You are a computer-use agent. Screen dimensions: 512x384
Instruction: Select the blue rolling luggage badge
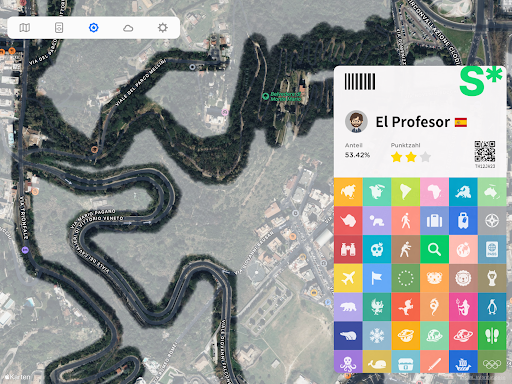tap(463, 221)
